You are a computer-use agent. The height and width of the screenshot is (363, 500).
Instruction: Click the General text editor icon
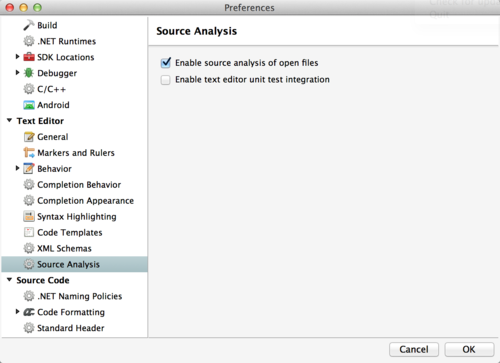(29, 137)
